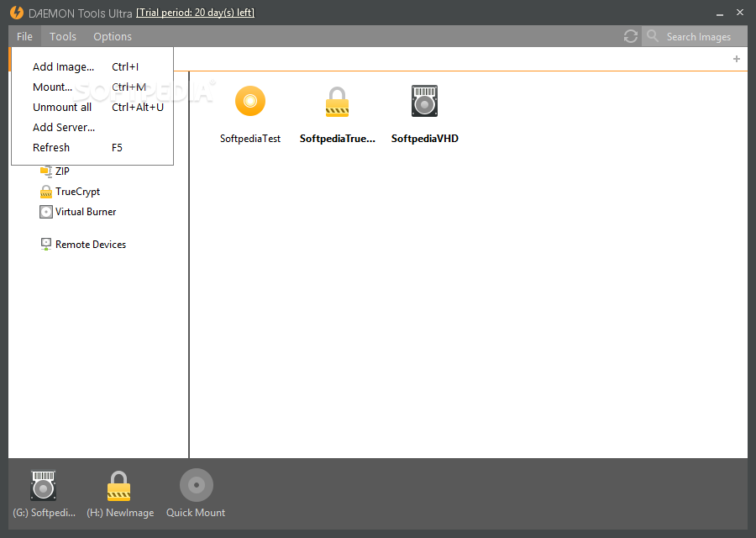
Task: Click the magnifier search icon
Action: pyautogui.click(x=653, y=36)
